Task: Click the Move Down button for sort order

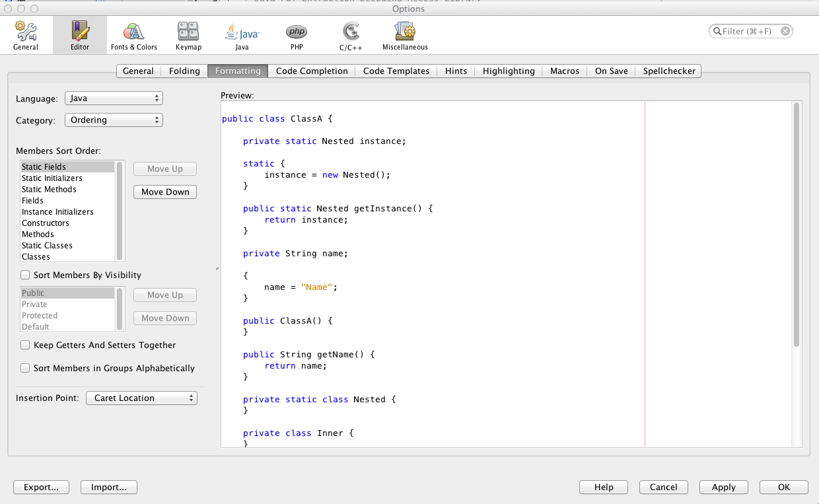Action: pyautogui.click(x=165, y=192)
